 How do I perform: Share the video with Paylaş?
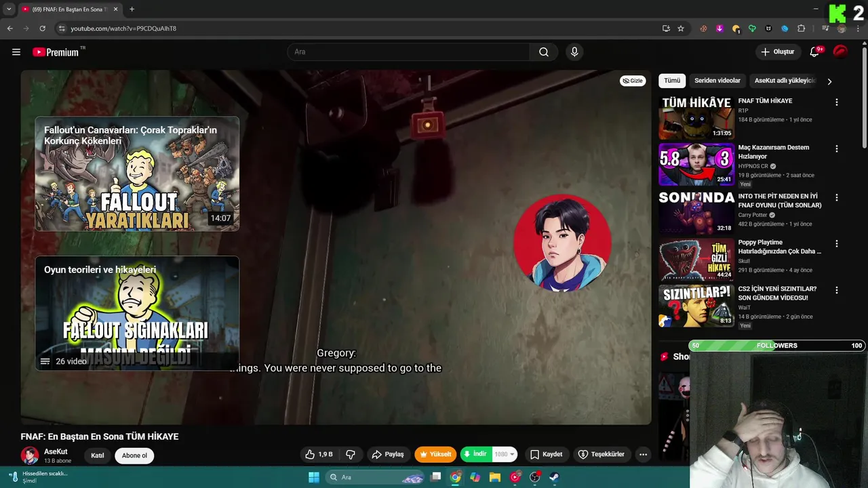tap(388, 454)
